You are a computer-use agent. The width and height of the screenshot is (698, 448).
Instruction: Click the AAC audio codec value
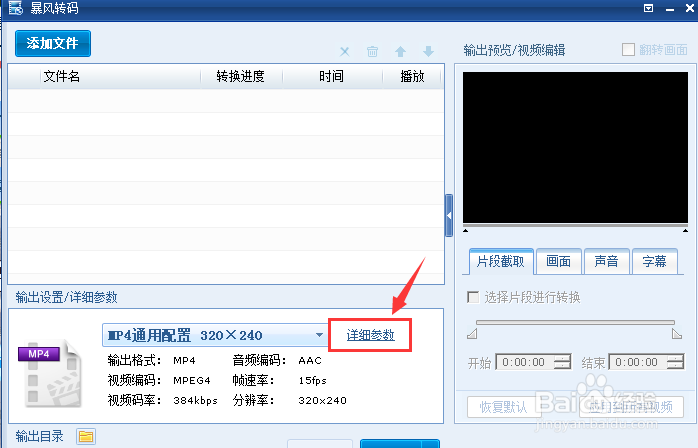[310, 360]
